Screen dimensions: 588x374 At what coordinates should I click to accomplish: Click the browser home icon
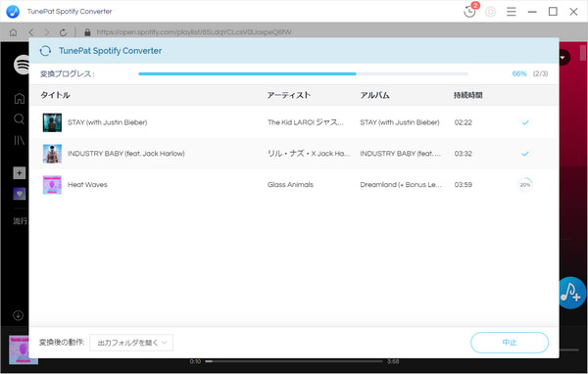(13, 32)
